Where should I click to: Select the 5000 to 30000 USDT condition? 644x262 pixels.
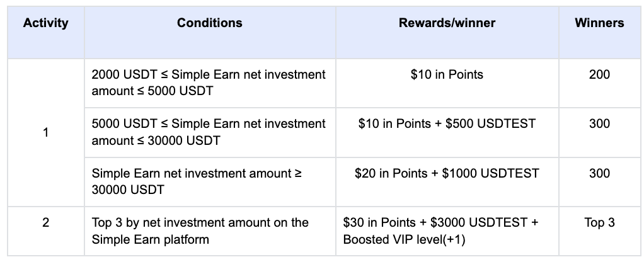(x=209, y=132)
